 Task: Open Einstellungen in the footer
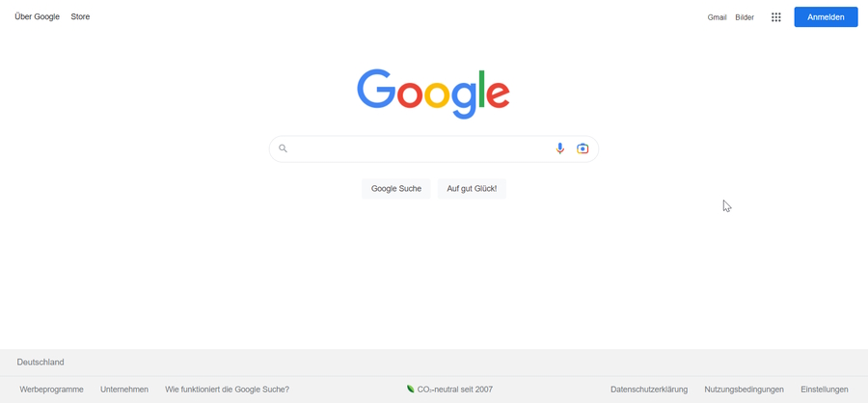825,390
